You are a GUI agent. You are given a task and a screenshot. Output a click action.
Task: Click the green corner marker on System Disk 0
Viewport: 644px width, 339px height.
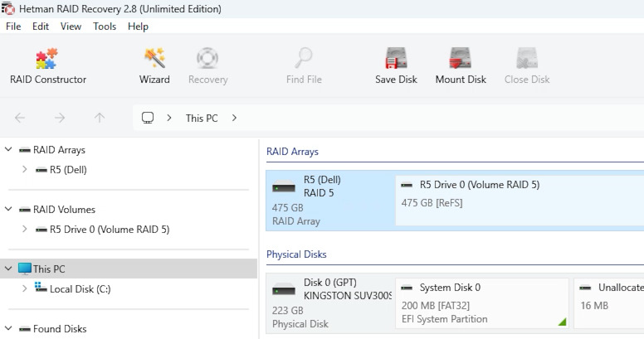point(563,322)
